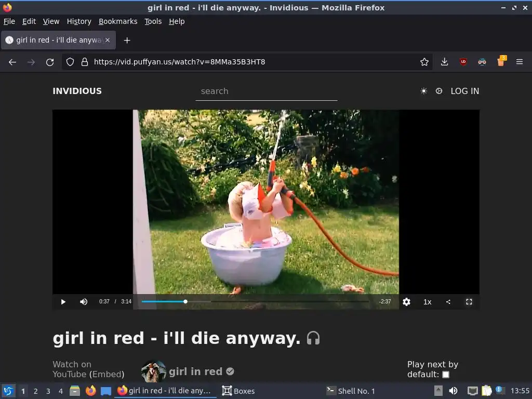Open girl in red channel avatar
532x399 pixels.
tap(153, 371)
